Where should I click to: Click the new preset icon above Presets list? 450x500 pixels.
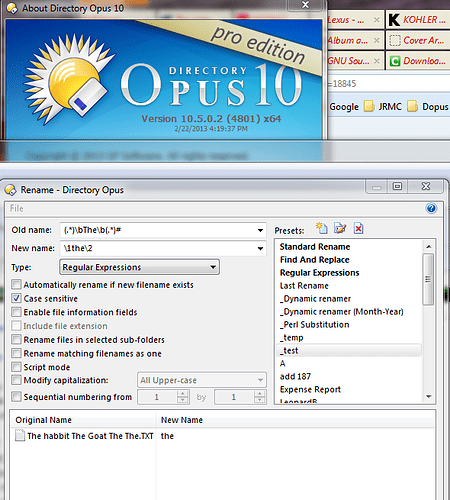point(322,228)
